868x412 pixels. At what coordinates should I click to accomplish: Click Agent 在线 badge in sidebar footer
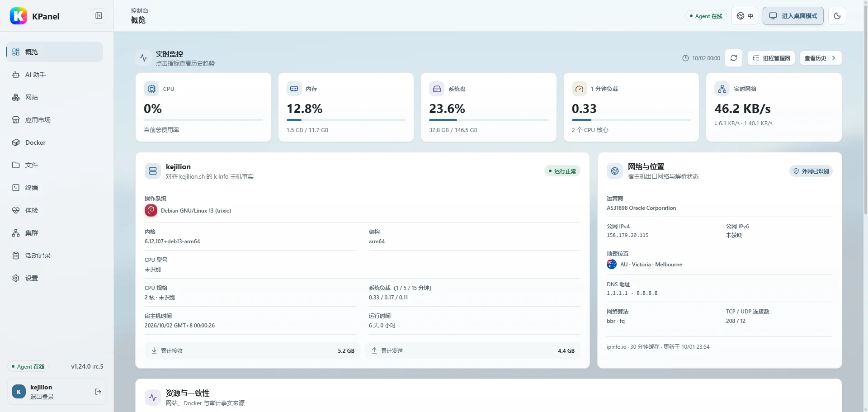click(28, 367)
